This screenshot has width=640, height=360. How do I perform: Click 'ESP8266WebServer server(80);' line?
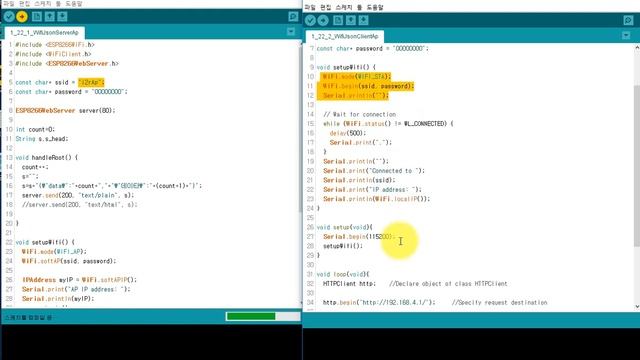tap(65, 111)
